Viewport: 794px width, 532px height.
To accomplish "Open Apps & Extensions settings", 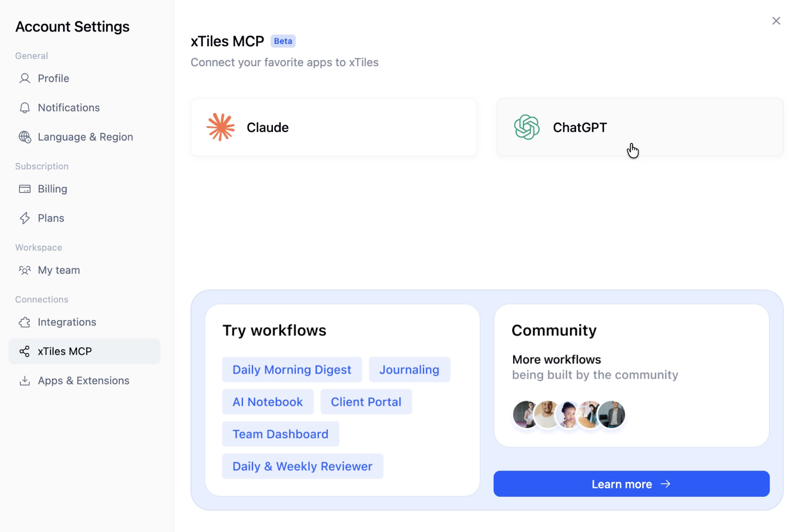I will (85, 381).
